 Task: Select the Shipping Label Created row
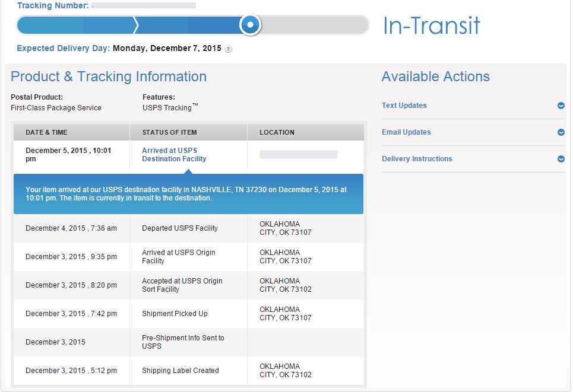[189, 371]
